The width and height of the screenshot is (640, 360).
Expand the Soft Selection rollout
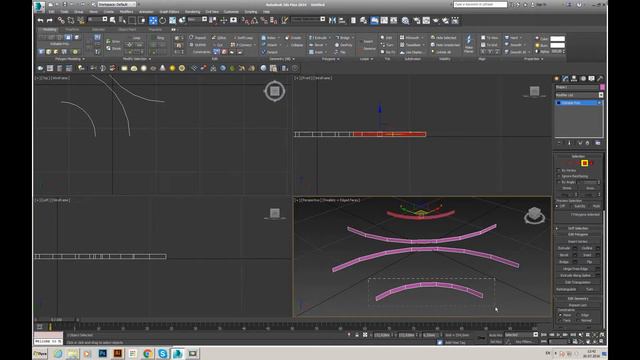(x=578, y=228)
